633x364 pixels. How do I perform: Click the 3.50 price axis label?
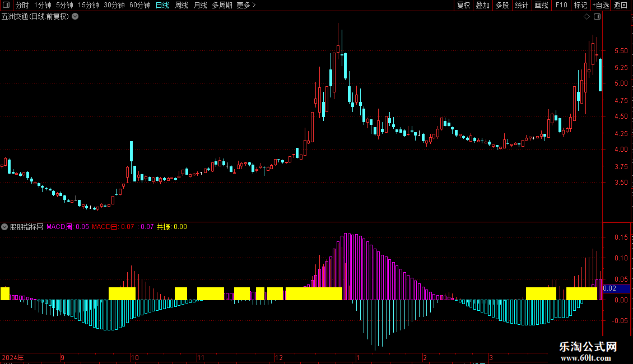[x=621, y=183]
